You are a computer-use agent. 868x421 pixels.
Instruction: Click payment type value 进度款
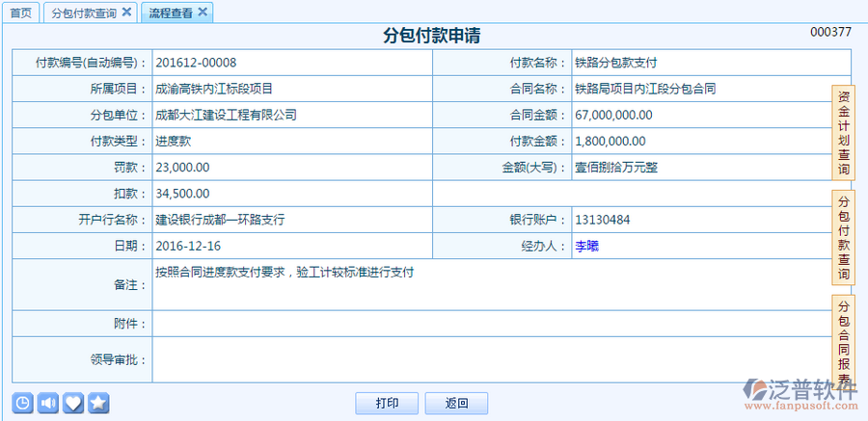[174, 141]
